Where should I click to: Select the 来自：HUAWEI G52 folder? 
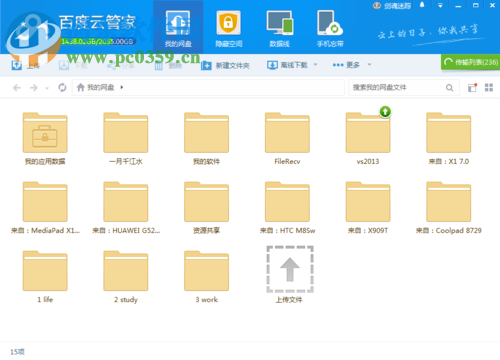[126, 208]
